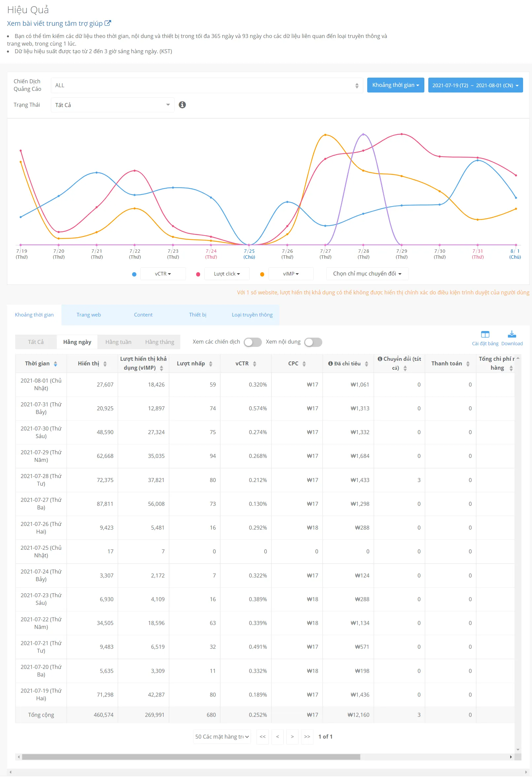Click table vertical scrollbar down arrow
This screenshot has height=779, width=532.
coord(518,750)
